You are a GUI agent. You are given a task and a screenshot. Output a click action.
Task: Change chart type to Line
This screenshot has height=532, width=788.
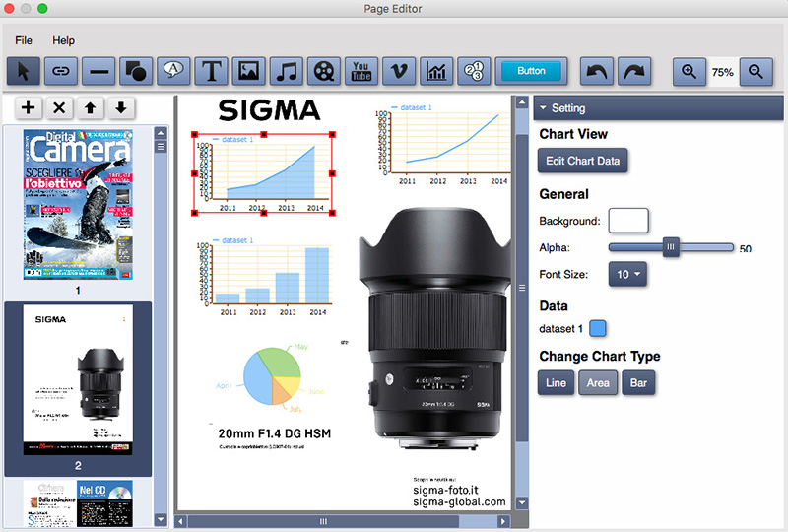point(556,382)
